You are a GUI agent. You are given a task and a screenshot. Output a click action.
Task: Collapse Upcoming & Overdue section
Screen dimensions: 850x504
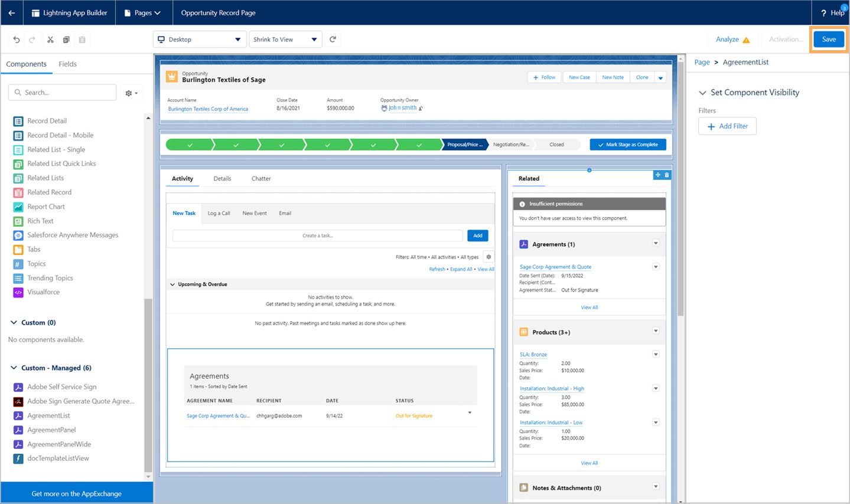pyautogui.click(x=172, y=284)
